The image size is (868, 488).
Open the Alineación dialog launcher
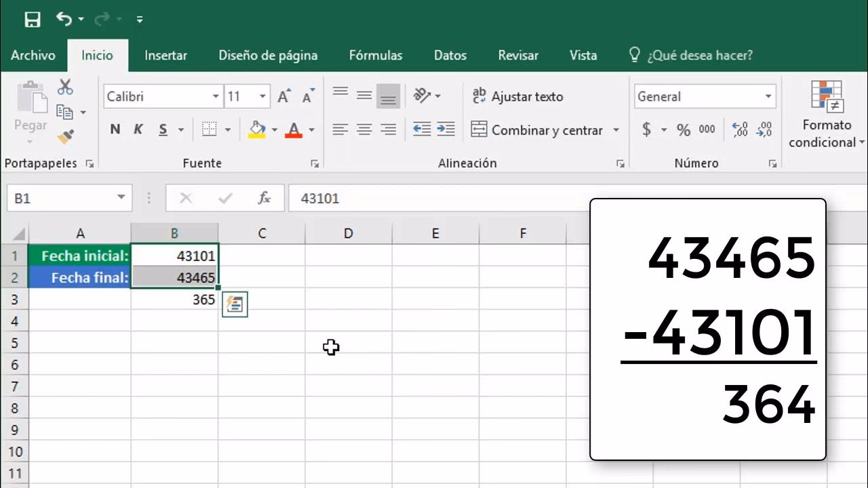(x=619, y=163)
